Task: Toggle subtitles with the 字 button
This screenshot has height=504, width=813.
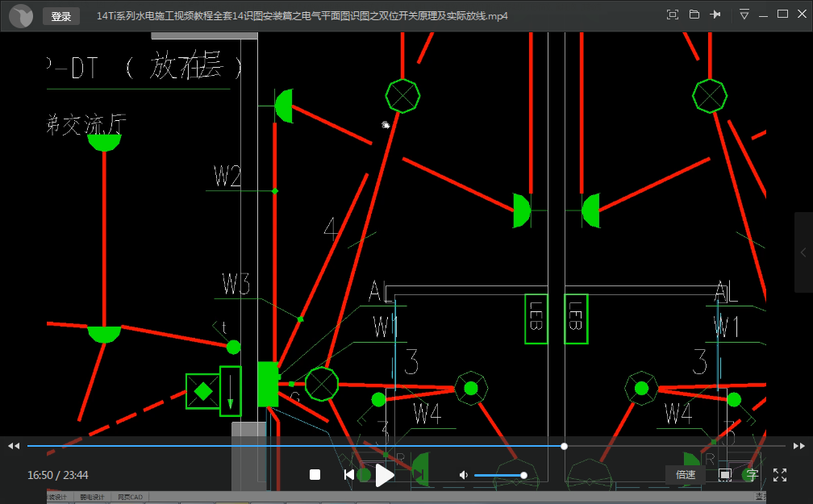Action: (752, 474)
